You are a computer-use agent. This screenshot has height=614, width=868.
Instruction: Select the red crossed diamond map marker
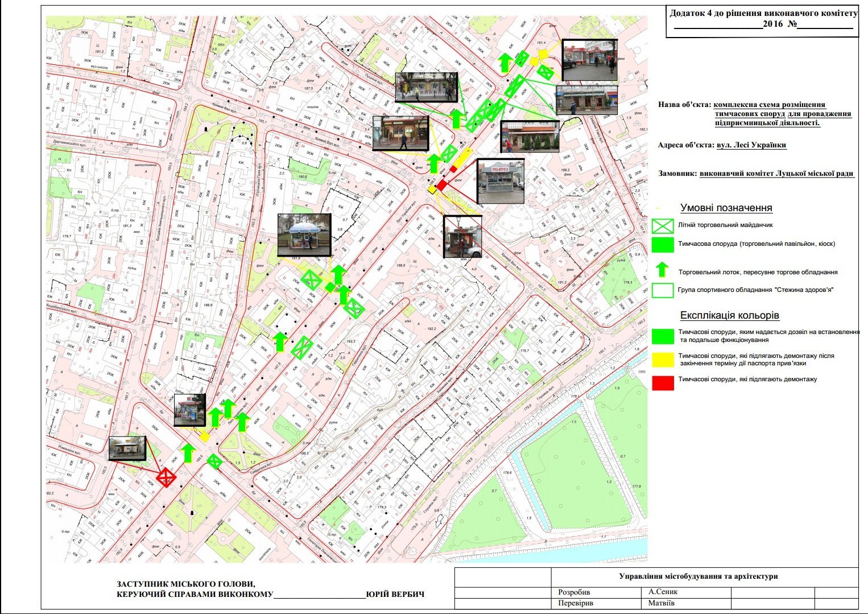[x=166, y=477]
